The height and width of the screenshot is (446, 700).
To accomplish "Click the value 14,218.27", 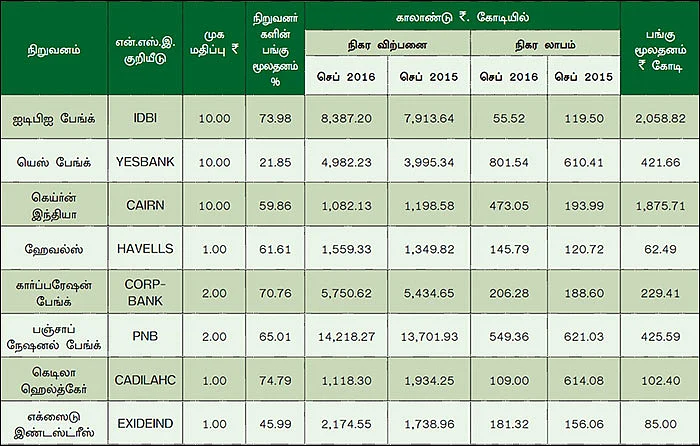I will click(x=346, y=337).
